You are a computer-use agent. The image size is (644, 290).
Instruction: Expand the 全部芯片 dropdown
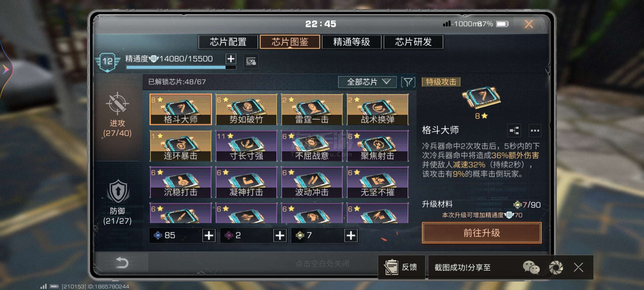pos(367,82)
